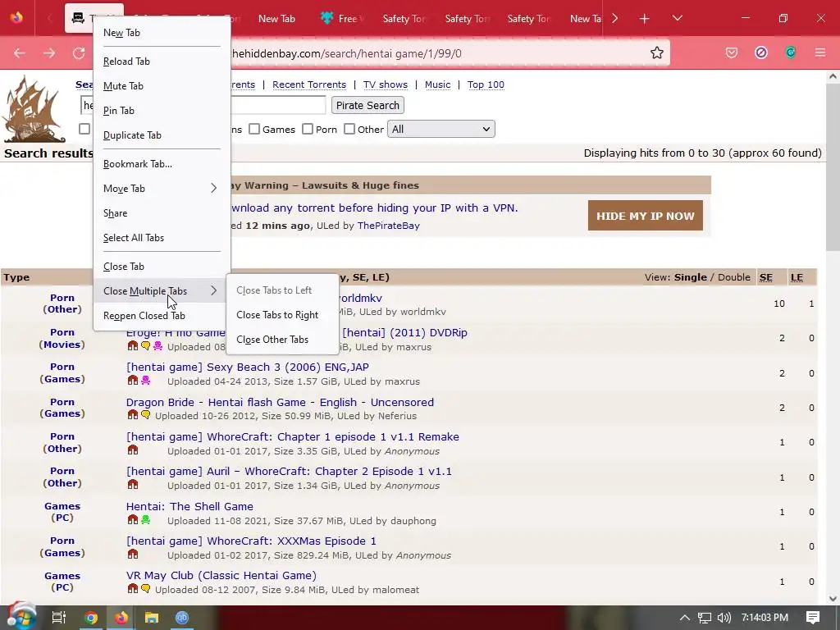The image size is (840, 630).
Task: Click the Firefox logo icon in title bar
Action: pos(16,18)
